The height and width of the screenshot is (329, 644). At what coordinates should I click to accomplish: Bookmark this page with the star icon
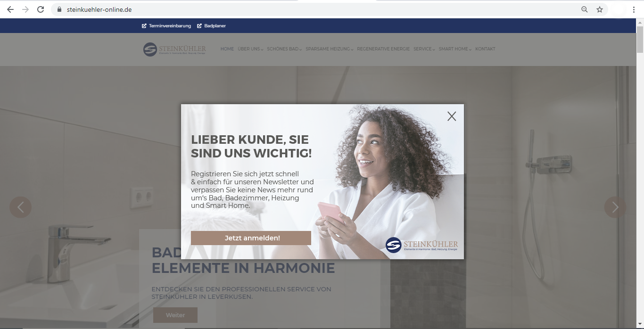(x=600, y=9)
